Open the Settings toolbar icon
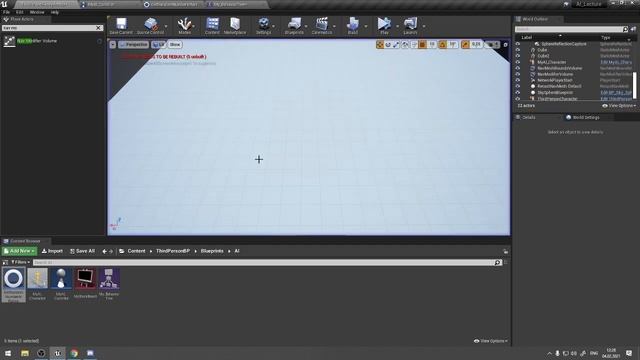640x360 pixels. pos(264,26)
